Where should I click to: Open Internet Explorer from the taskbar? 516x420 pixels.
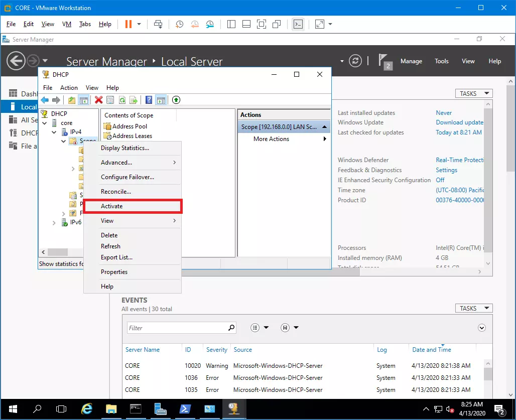pyautogui.click(x=86, y=409)
